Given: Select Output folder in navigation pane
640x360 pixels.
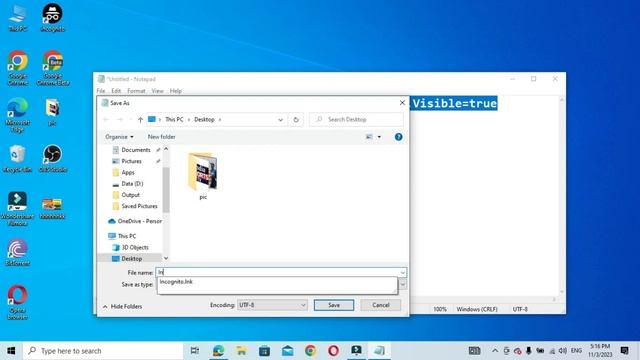Looking at the screenshot, I should pyautogui.click(x=130, y=195).
